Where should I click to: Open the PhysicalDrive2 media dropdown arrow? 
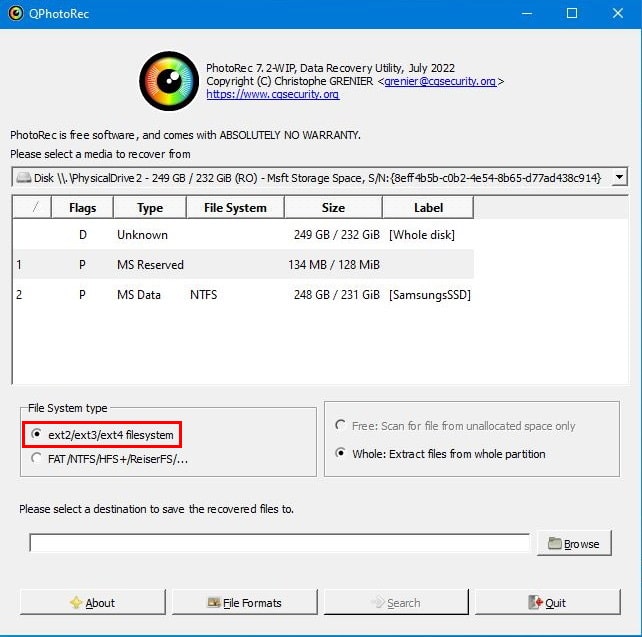coord(619,177)
